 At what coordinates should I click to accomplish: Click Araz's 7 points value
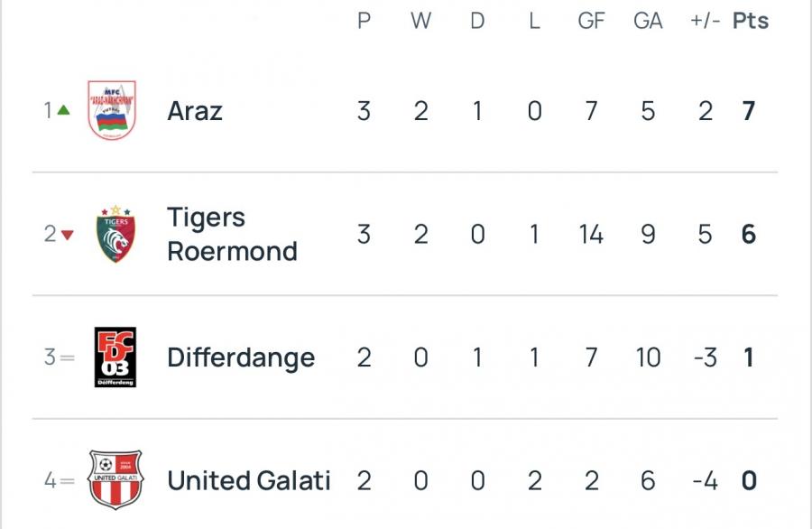coord(749,111)
